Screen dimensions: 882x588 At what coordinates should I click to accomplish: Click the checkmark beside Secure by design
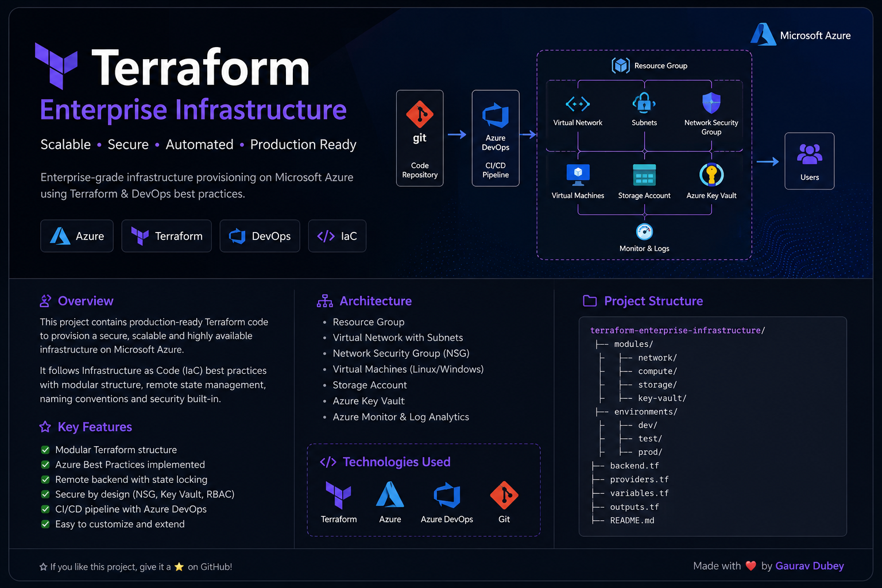[45, 494]
